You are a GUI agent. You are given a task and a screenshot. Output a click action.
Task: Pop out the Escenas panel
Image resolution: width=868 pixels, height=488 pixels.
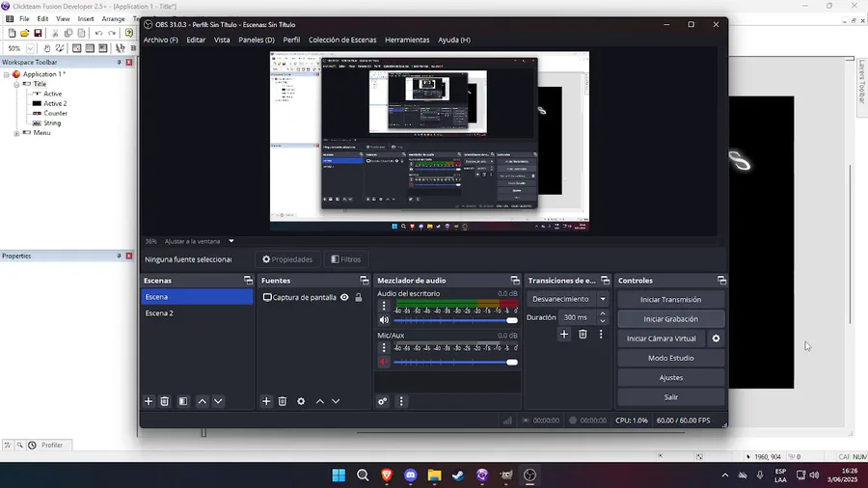(x=248, y=281)
